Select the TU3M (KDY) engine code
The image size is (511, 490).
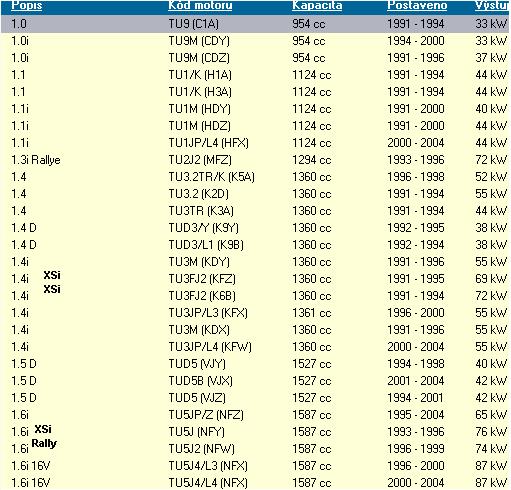(x=199, y=262)
